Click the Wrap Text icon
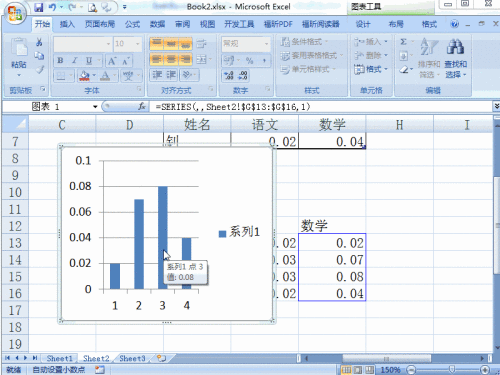 click(201, 44)
